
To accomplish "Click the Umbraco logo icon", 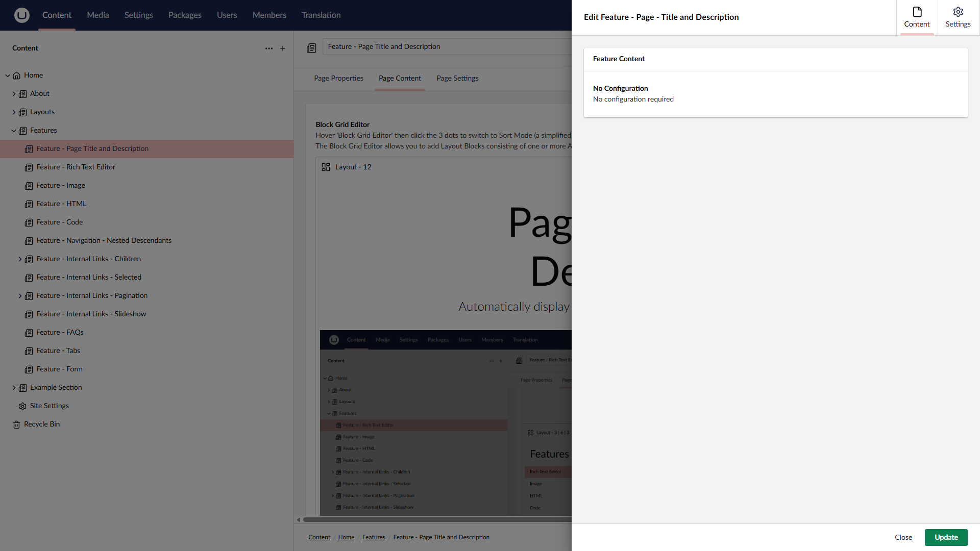I will 21,15.
